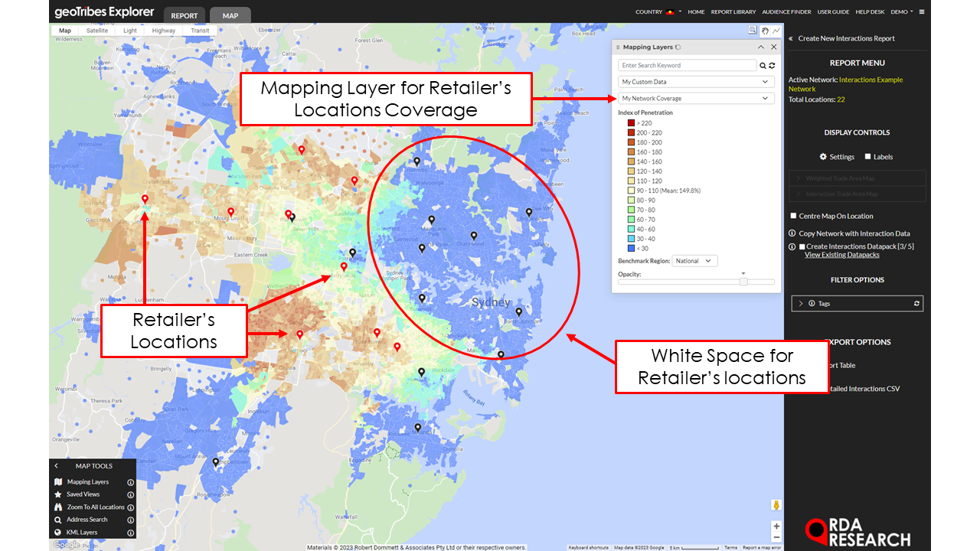
Task: Open the hamburger menu in top bar
Action: 922,12
